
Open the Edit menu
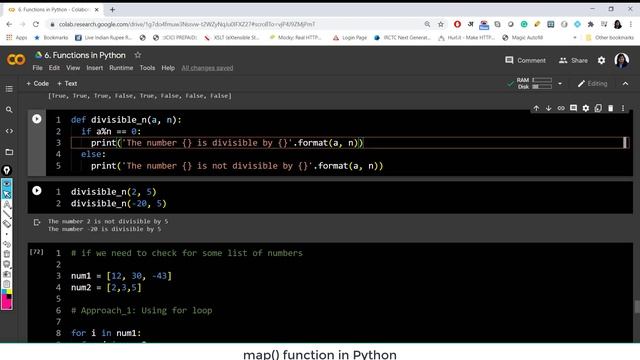54,68
